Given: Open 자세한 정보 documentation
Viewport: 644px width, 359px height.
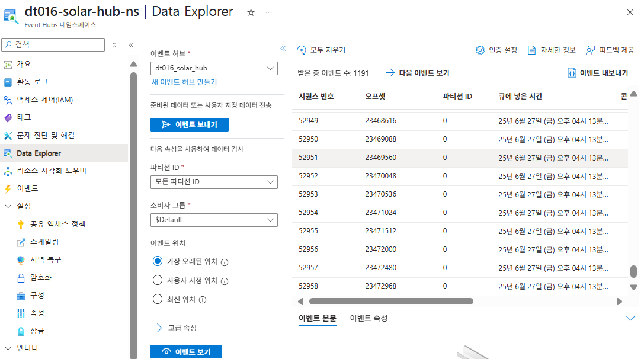Looking at the screenshot, I should click(x=552, y=50).
